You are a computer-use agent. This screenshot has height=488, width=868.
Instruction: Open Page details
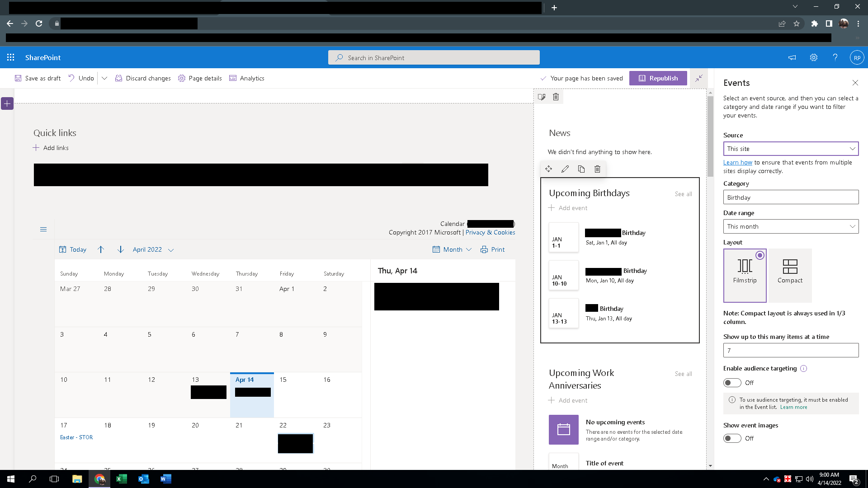(x=200, y=78)
